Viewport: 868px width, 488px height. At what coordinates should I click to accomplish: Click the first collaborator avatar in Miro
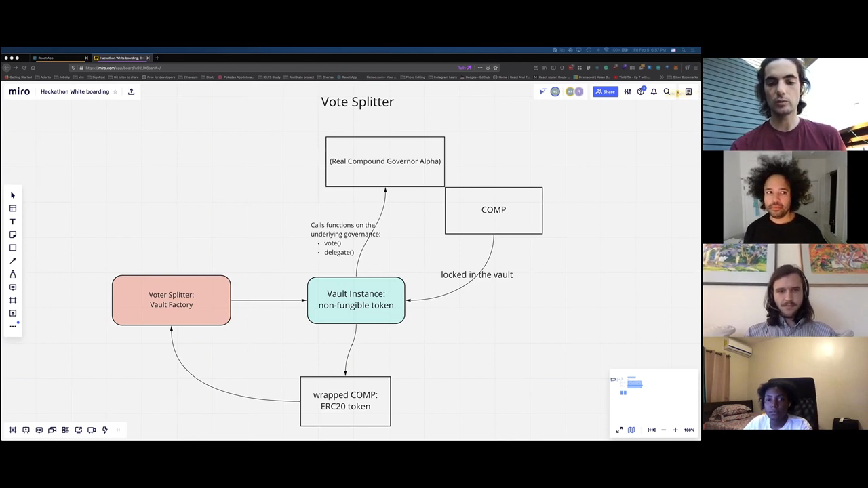pyautogui.click(x=555, y=91)
